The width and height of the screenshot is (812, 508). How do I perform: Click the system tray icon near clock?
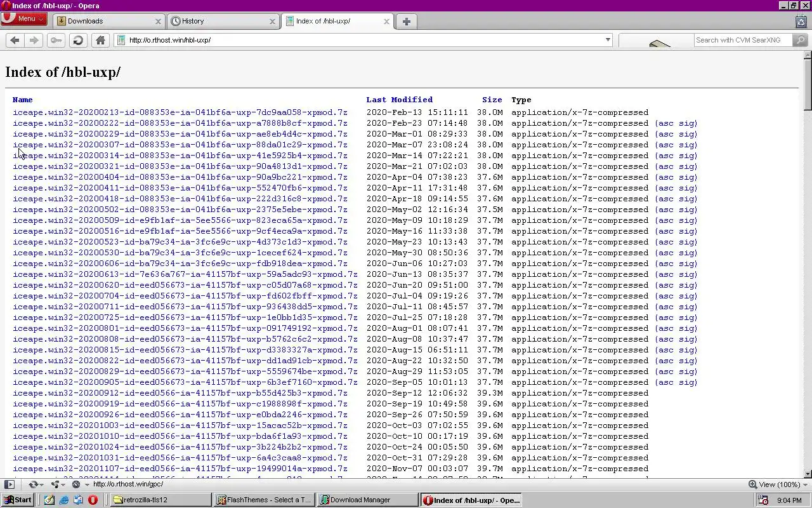point(763,500)
